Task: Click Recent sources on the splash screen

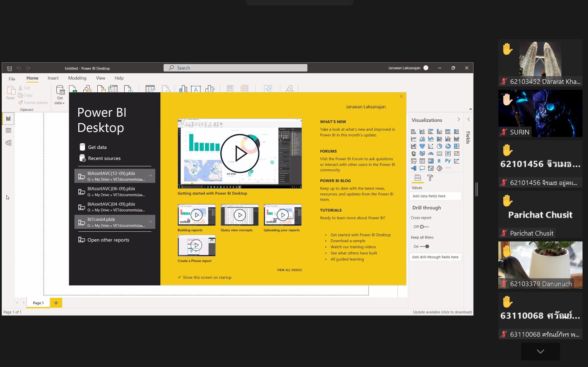Action: 100,158
